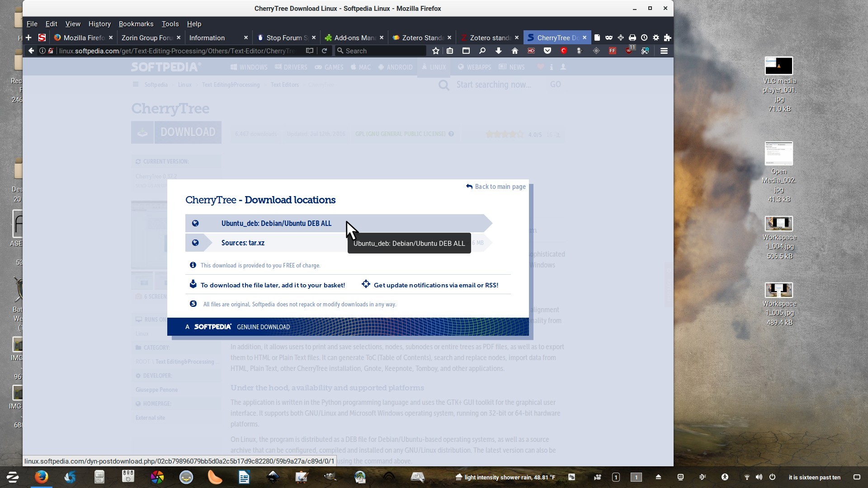Click Get update notifications via email or RSS

pyautogui.click(x=435, y=285)
